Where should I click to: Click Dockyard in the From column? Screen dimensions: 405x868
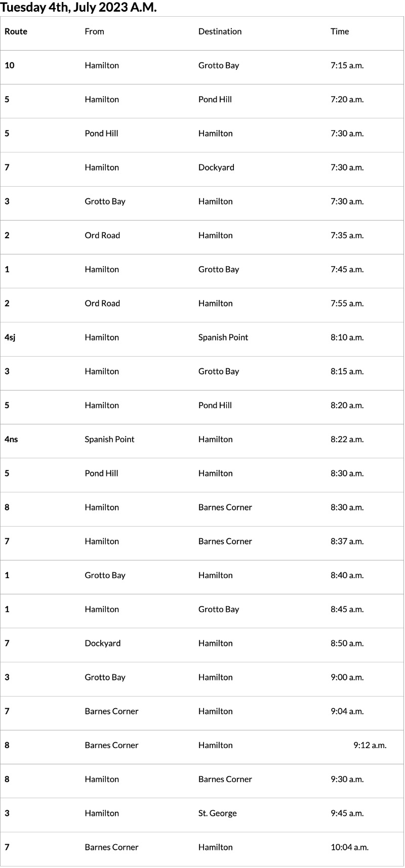(103, 643)
